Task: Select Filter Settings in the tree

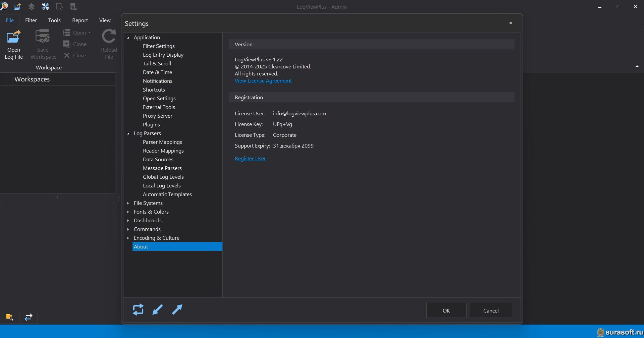Action: pos(159,46)
